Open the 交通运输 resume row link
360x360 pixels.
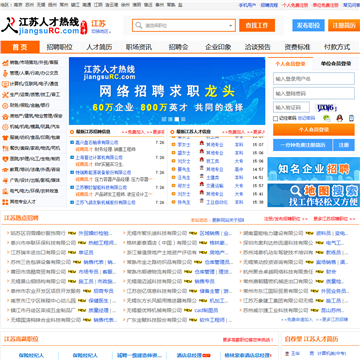coord(215,186)
